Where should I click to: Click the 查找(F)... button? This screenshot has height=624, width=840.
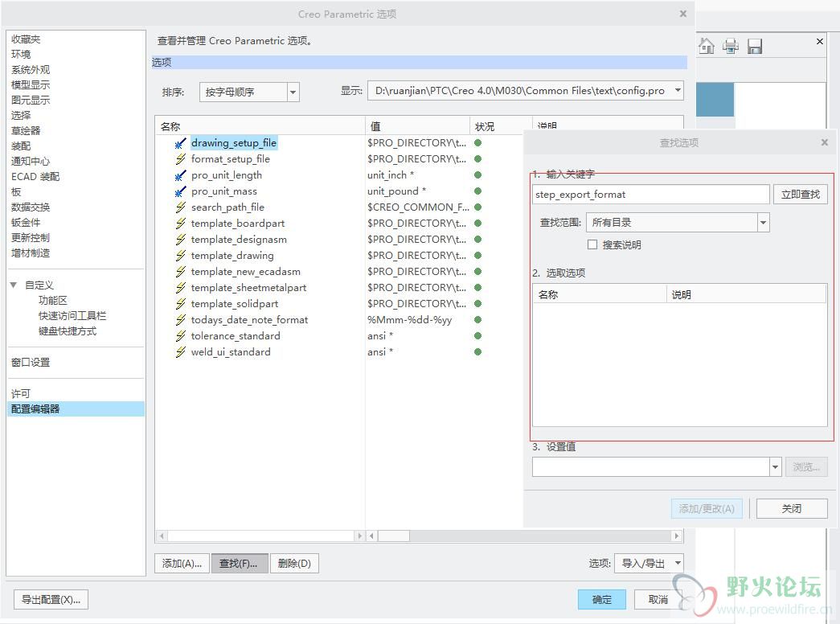(x=240, y=564)
